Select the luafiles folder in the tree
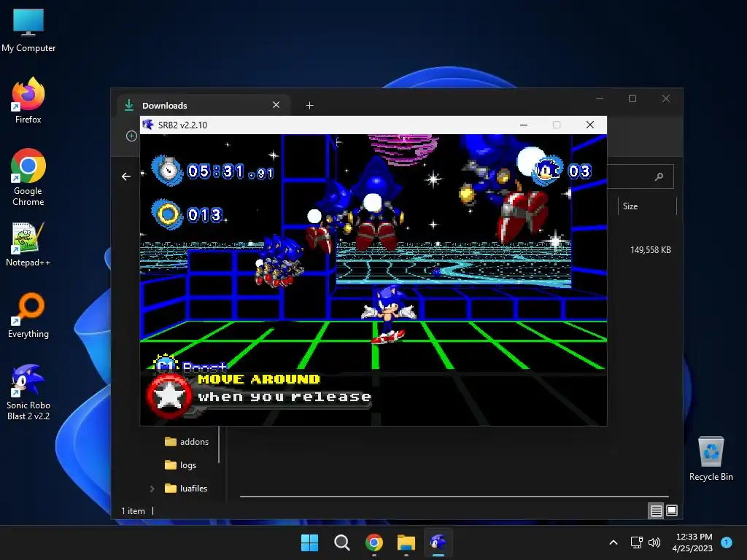The image size is (747, 560). click(186, 489)
